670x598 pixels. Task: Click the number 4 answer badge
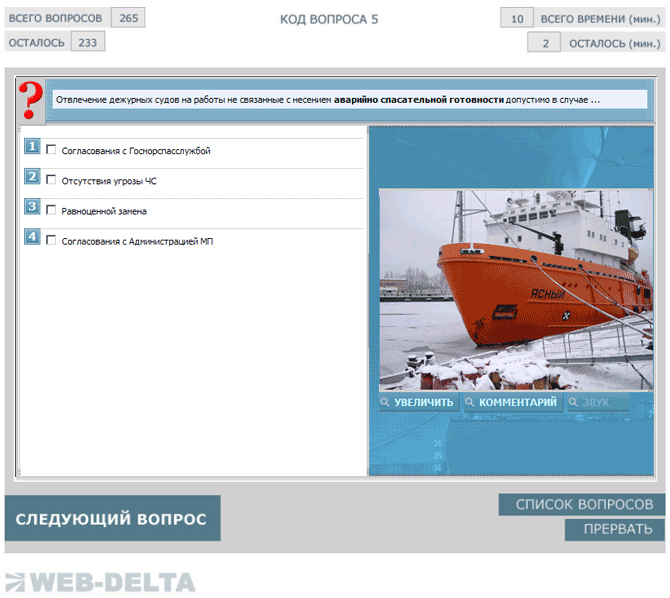33,238
